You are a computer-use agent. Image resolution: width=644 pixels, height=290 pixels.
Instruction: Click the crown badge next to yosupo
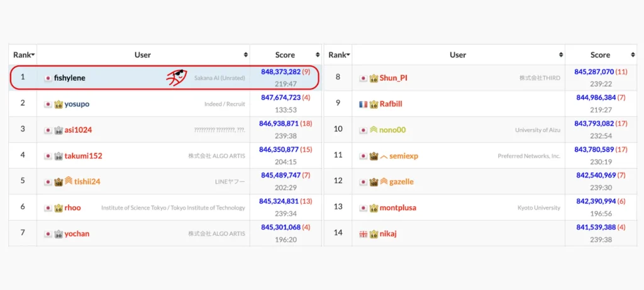(x=58, y=104)
